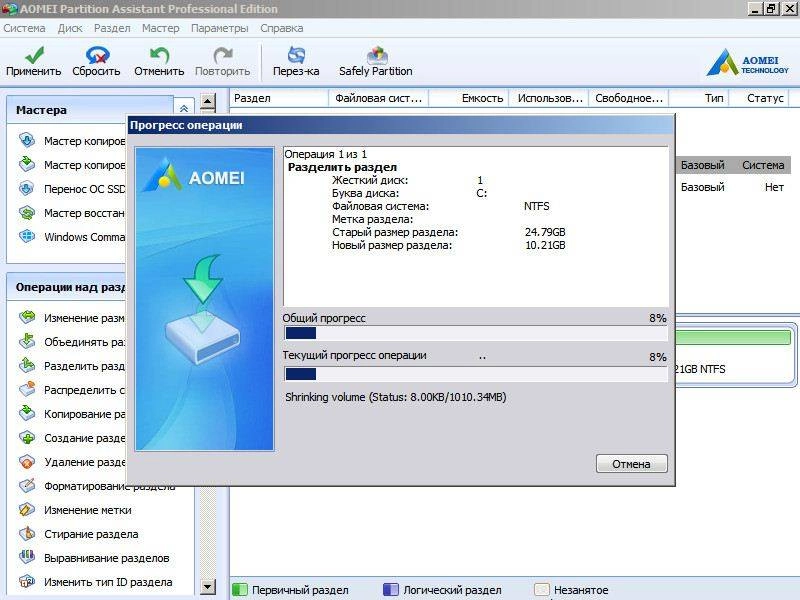Click the Логический раздел legend swatch
800x600 pixels.
tap(390, 590)
